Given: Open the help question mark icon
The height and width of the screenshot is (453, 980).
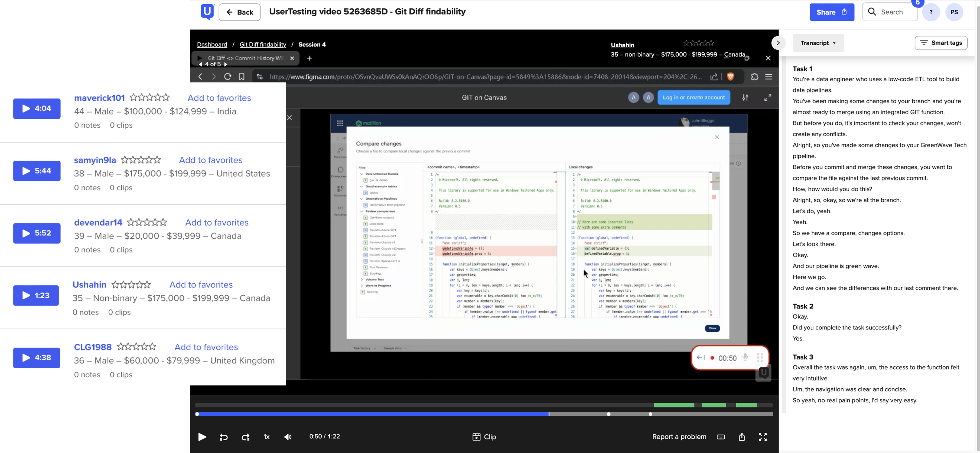Looking at the screenshot, I should click(930, 12).
